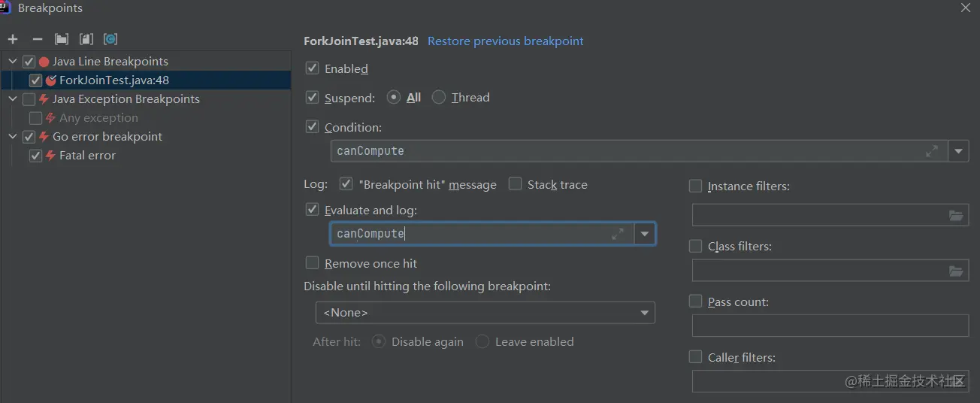Open Evaluate and log history dropdown arrow
The image size is (980, 403).
644,234
